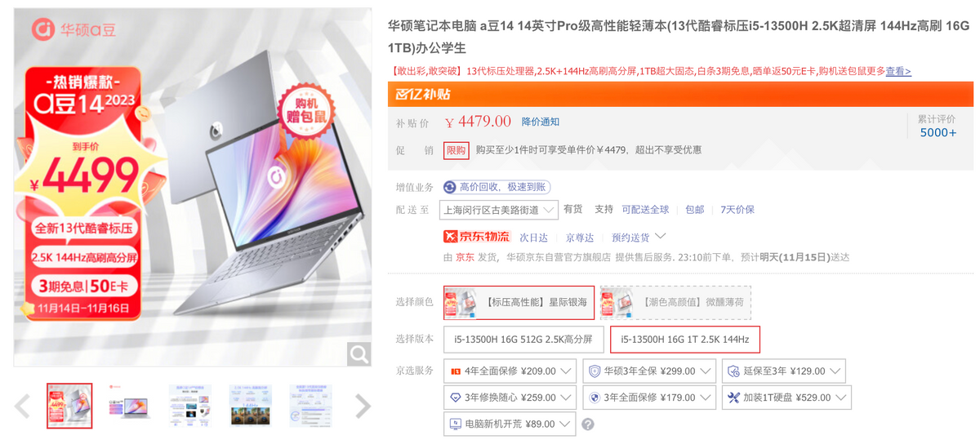The height and width of the screenshot is (440, 980).
Task: Advance thumbnails with right arrow
Action: (363, 406)
